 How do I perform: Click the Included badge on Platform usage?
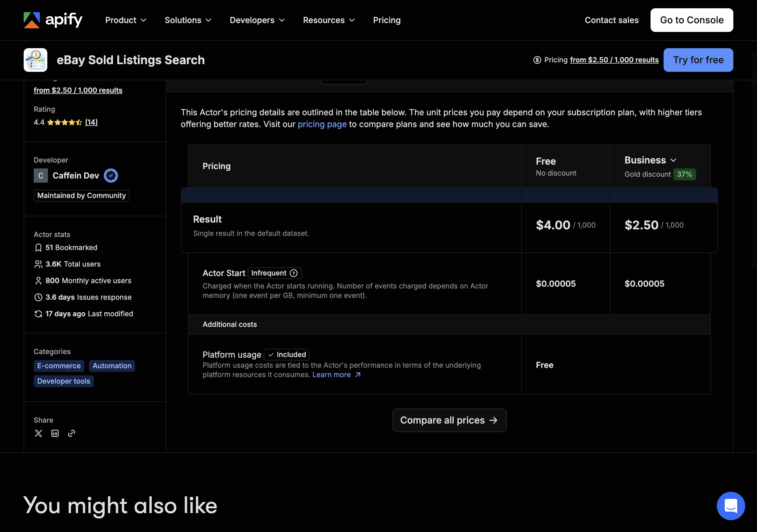point(287,355)
